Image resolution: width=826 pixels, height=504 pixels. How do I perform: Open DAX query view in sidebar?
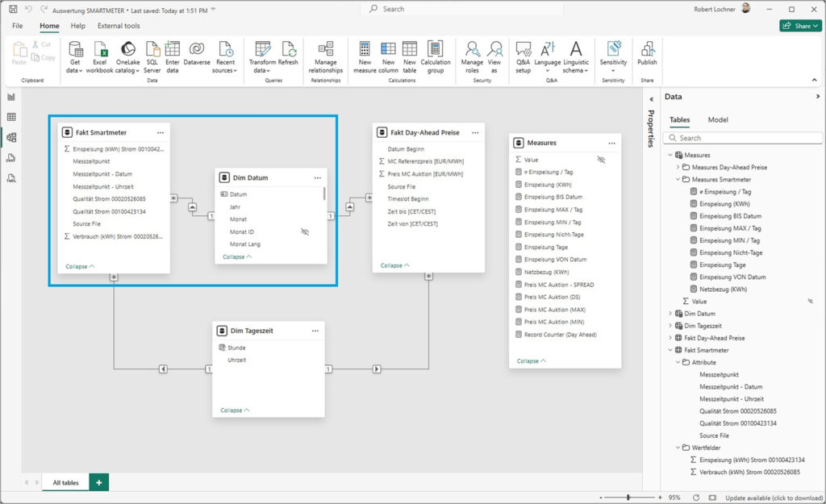coord(11,158)
